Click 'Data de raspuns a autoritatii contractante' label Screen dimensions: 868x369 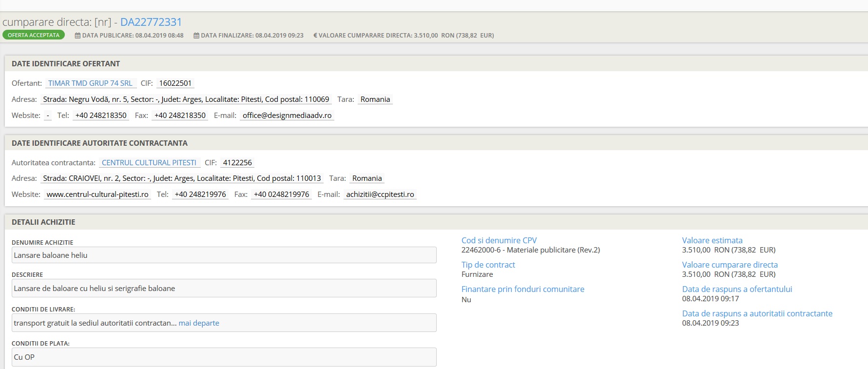(x=757, y=313)
